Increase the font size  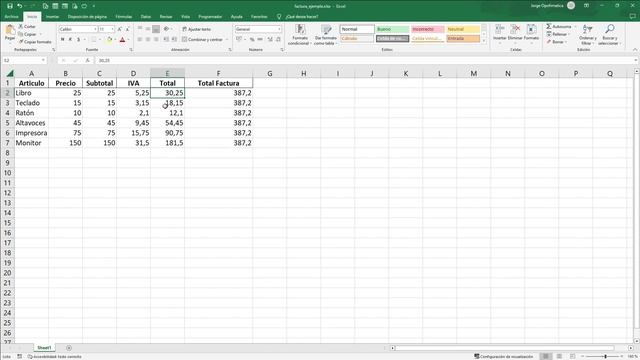[120, 29]
